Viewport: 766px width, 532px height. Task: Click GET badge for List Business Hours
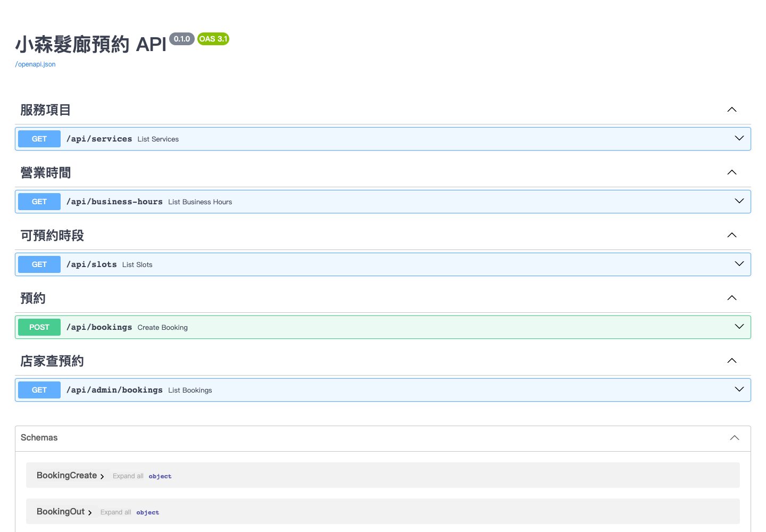tap(39, 202)
